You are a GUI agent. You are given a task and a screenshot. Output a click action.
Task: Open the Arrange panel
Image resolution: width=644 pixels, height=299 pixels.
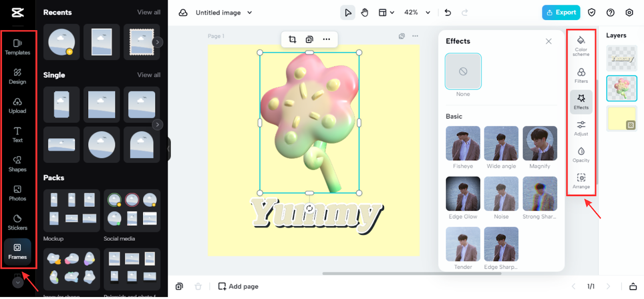coord(581,181)
